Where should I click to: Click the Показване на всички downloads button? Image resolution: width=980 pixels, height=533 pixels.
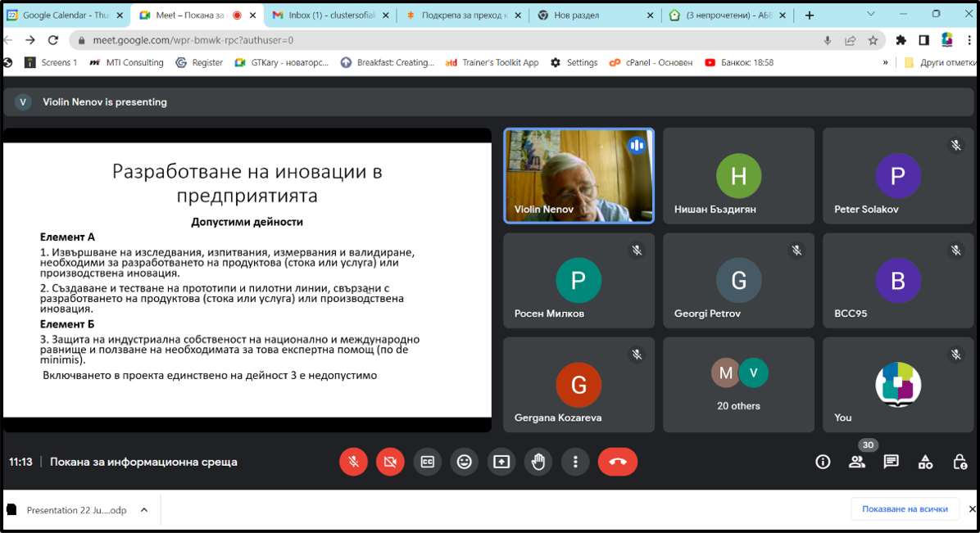pos(905,508)
